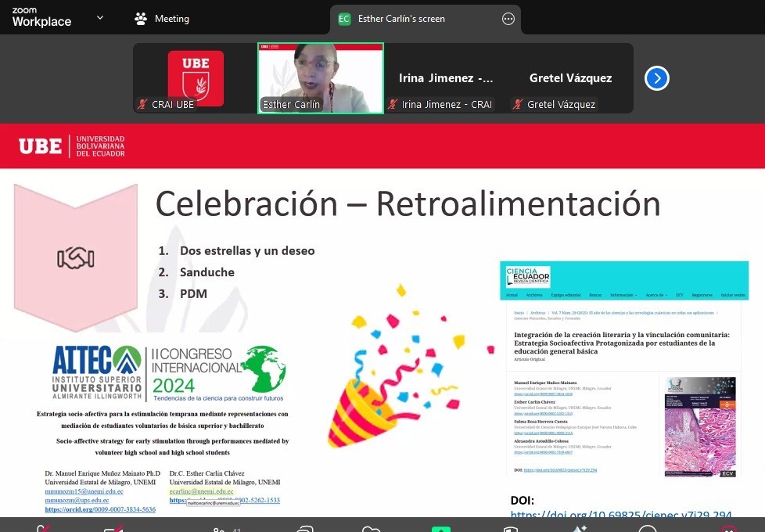
Task: Show next participants with the blue arrow
Action: pyautogui.click(x=657, y=78)
